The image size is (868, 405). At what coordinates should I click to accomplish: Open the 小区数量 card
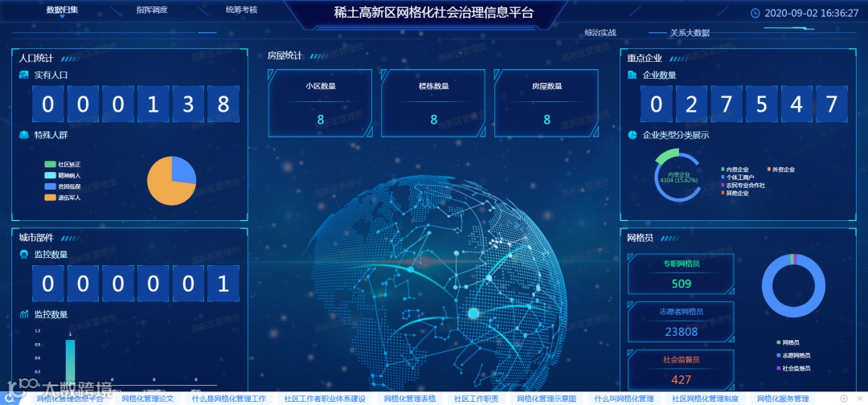tap(321, 103)
